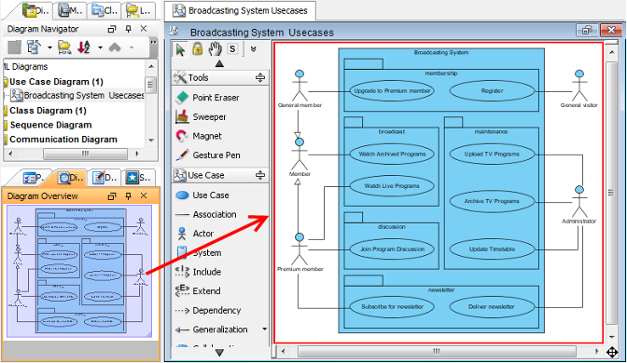627x363 pixels.
Task: Select Watch Archived Programs use case
Action: 392,154
